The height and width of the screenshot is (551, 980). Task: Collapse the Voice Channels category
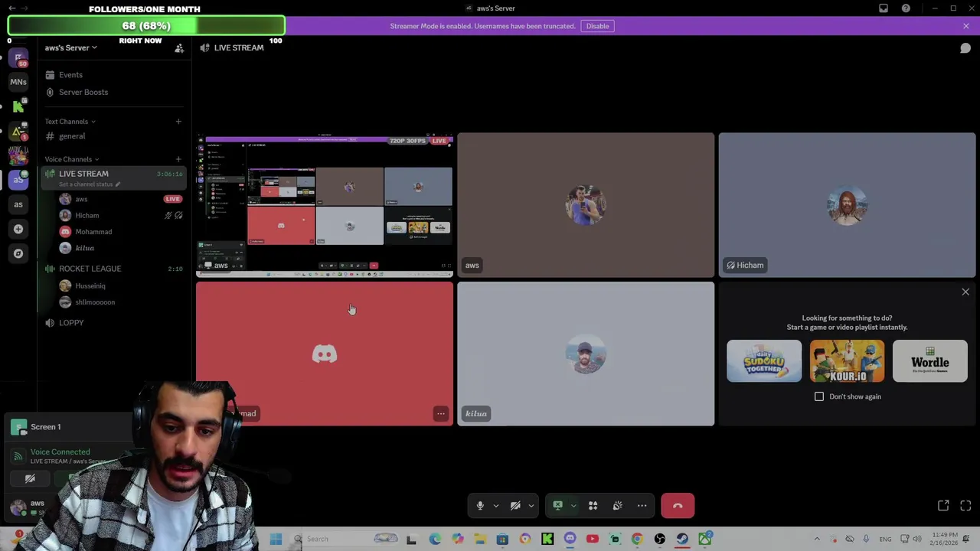point(71,159)
